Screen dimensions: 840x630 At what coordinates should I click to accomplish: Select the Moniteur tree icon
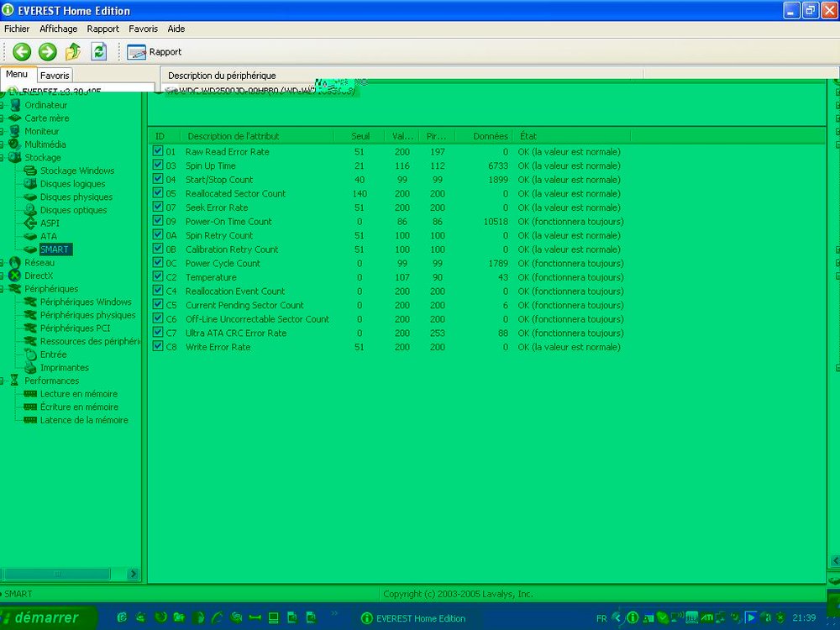point(15,131)
